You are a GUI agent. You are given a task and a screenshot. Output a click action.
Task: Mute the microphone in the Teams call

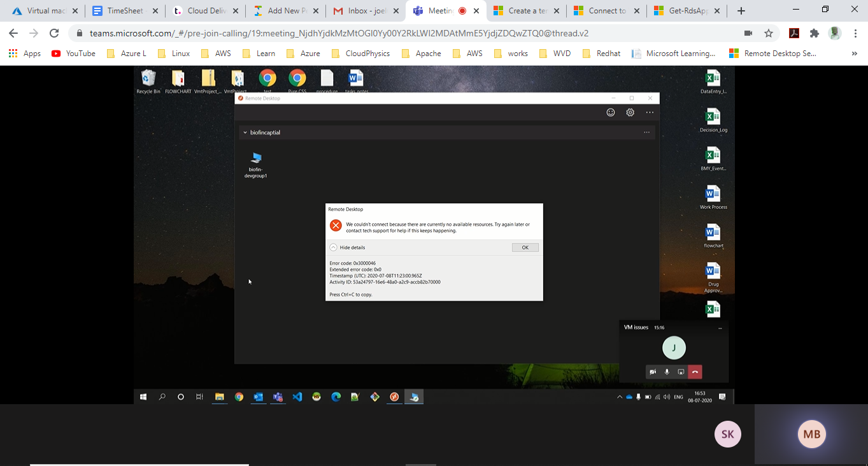(x=667, y=372)
